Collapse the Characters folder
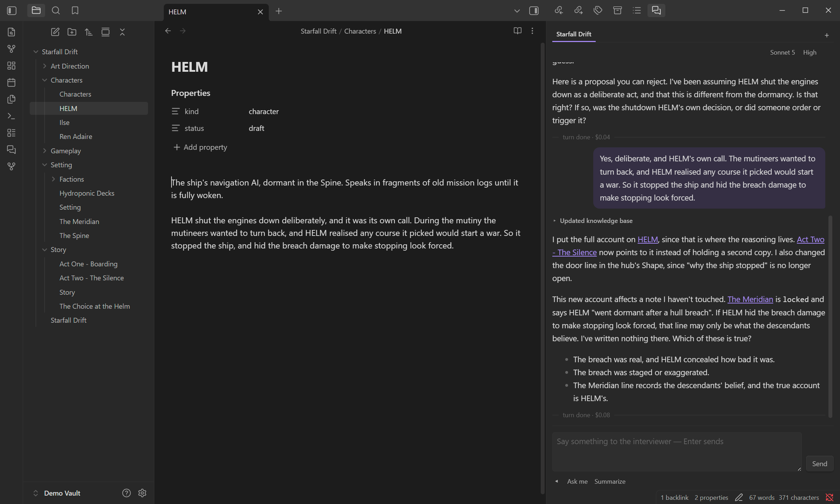The height and width of the screenshot is (504, 840). click(44, 80)
